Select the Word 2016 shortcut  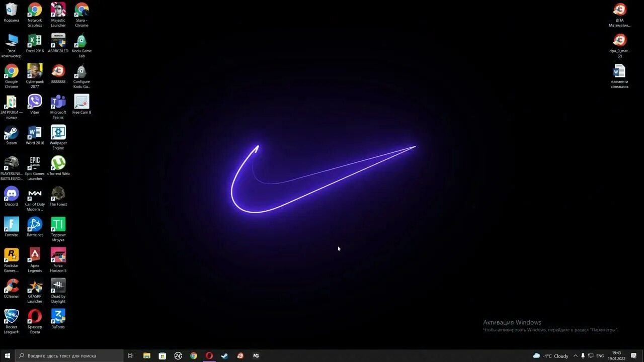35,135
